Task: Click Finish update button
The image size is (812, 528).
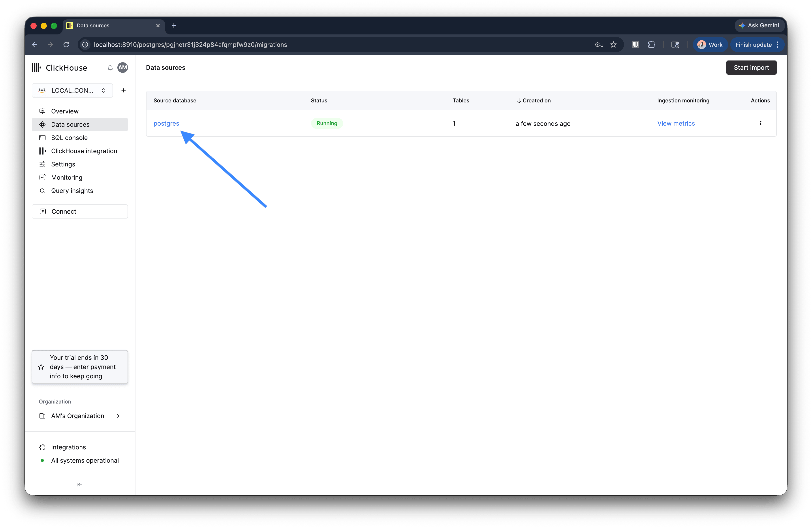Action: pyautogui.click(x=753, y=45)
